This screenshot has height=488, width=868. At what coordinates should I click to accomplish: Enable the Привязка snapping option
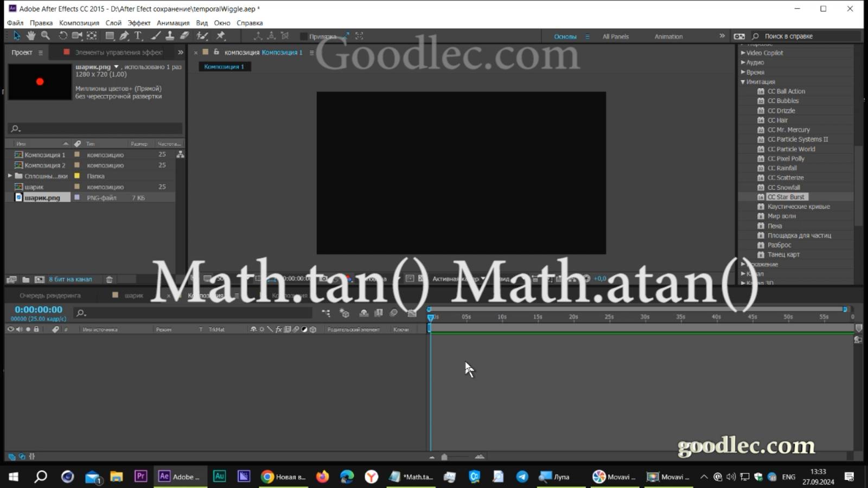tap(304, 36)
